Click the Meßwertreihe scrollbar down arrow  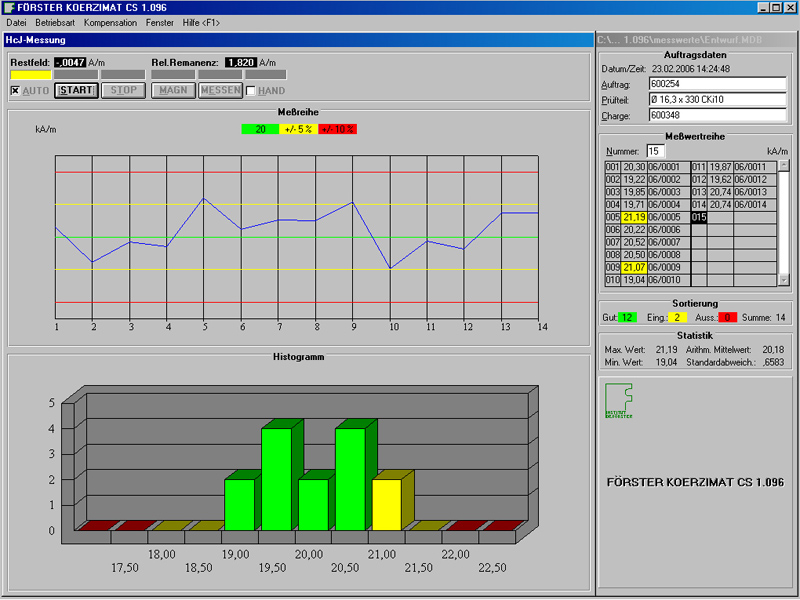(783, 281)
